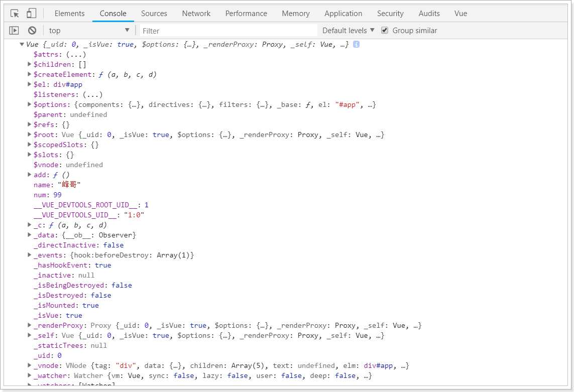The height and width of the screenshot is (392, 574).
Task: Expand the _events object
Action: pos(29,255)
